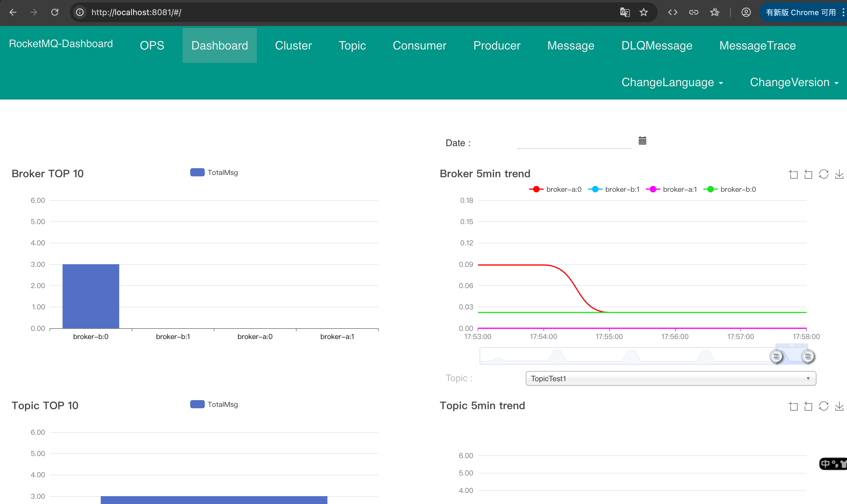The width and height of the screenshot is (847, 504).
Task: Click the RocketMQ-Dashboard brand link
Action: tap(61, 44)
